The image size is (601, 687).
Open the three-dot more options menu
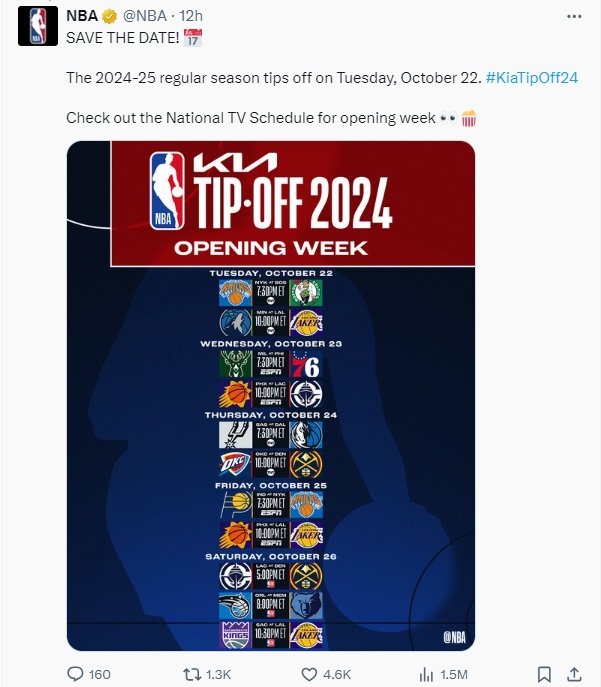coord(574,16)
